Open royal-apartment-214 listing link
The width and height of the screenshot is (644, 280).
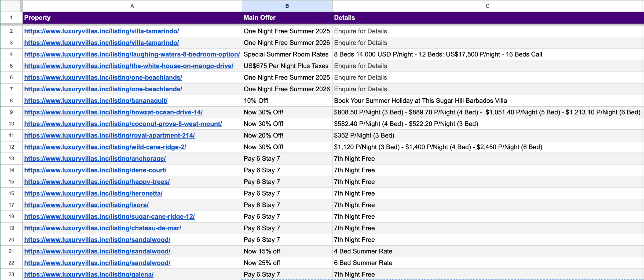[x=109, y=135]
